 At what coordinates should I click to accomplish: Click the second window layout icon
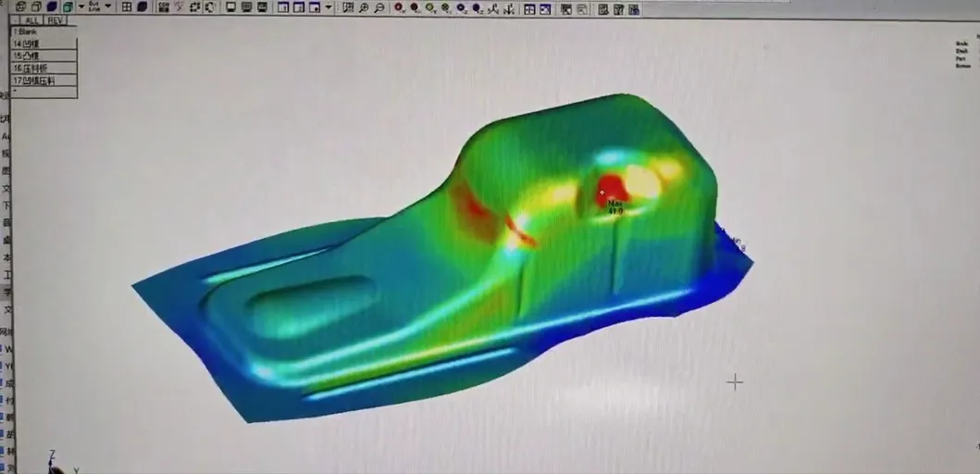299,6
